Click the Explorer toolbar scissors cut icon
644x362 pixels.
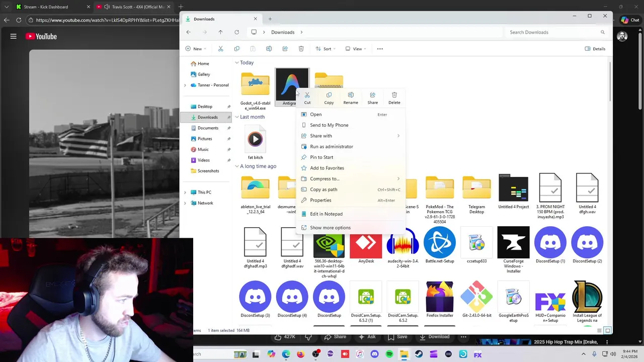(220, 49)
